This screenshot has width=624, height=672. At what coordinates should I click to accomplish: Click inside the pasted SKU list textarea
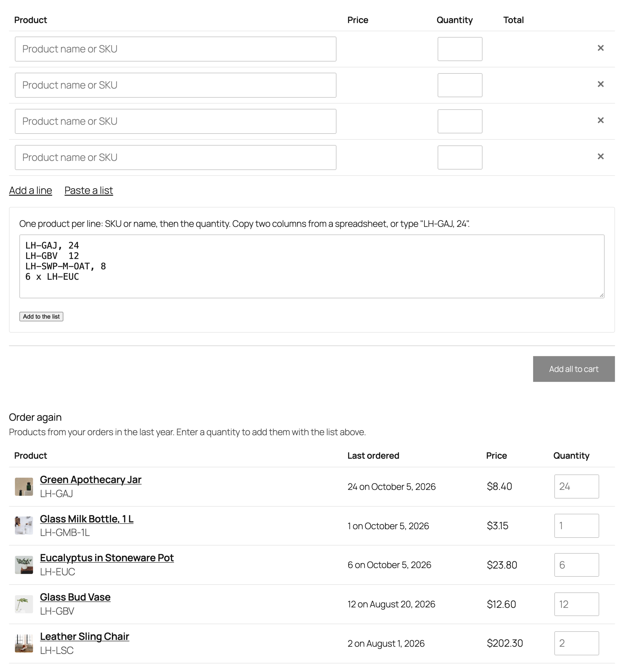pyautogui.click(x=312, y=266)
